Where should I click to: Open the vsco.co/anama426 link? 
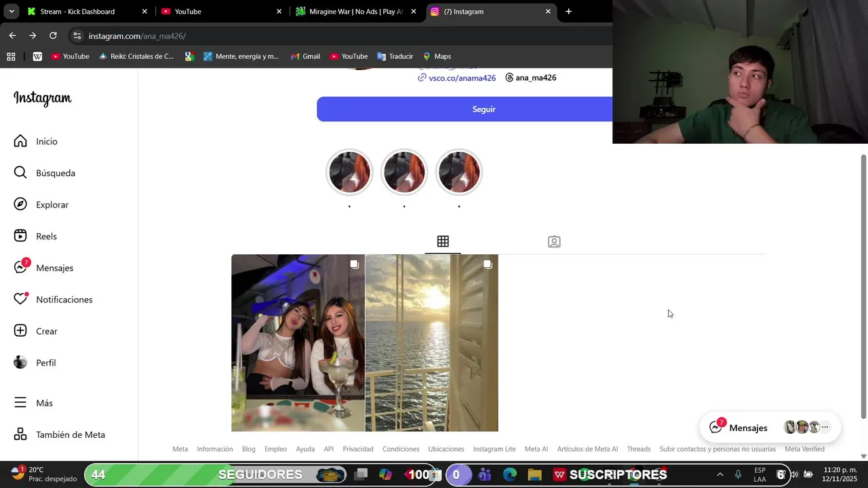point(462,78)
